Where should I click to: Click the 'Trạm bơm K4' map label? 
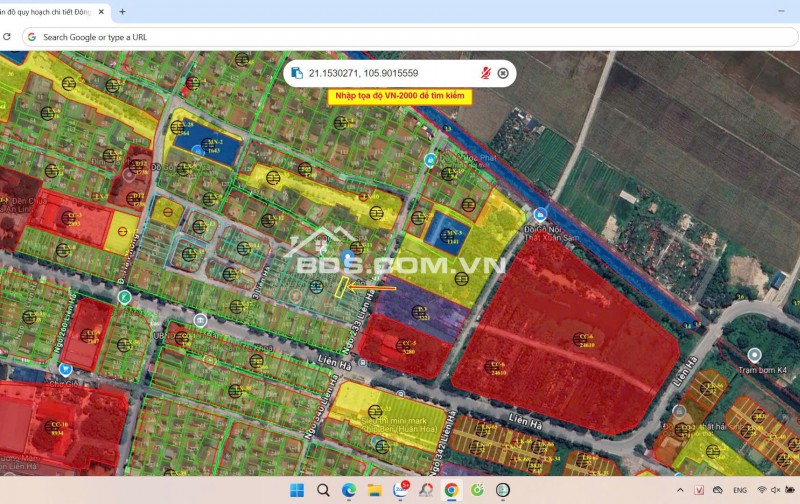pyautogui.click(x=763, y=370)
